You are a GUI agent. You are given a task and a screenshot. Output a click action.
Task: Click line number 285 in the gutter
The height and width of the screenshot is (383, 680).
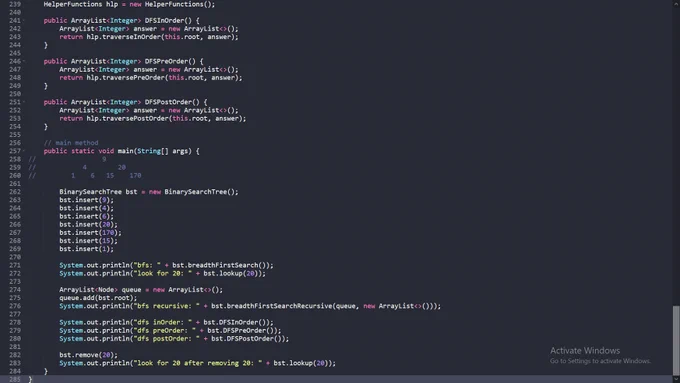tap(15, 380)
